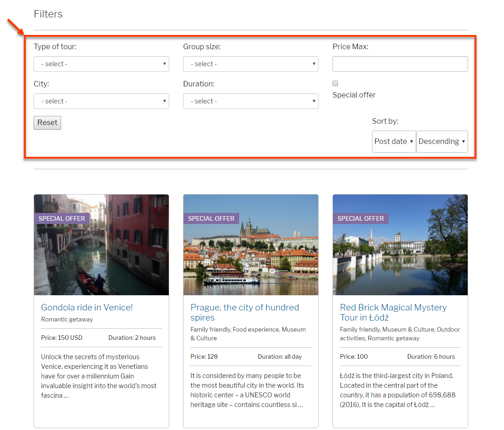Click the Prague description starting 'It is considered'

click(x=247, y=390)
